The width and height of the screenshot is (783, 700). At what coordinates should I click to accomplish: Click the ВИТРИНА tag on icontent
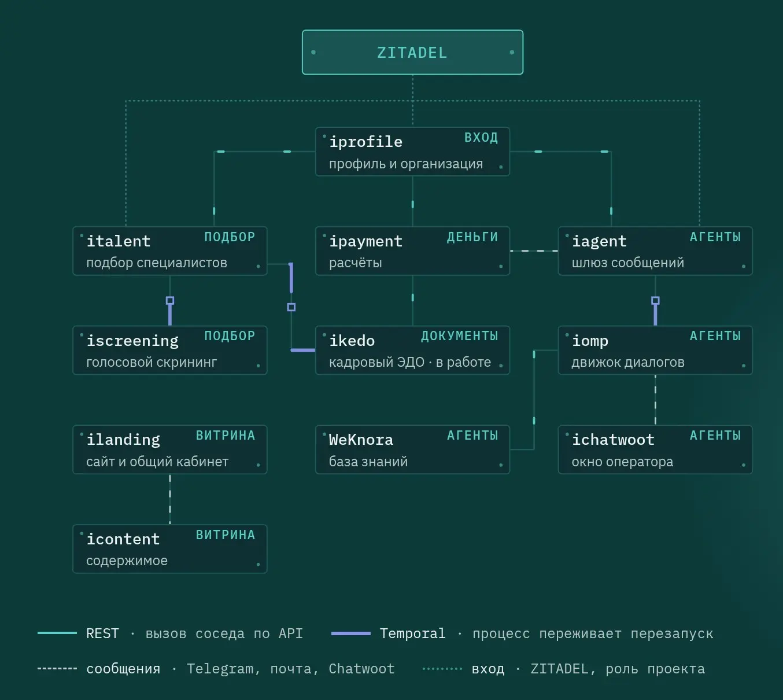pyautogui.click(x=226, y=535)
